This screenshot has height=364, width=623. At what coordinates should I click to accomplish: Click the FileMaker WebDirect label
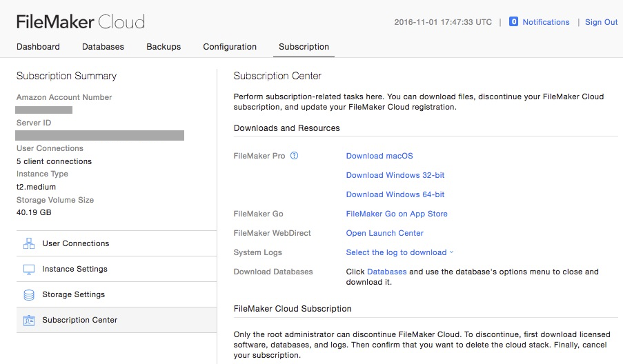272,234
